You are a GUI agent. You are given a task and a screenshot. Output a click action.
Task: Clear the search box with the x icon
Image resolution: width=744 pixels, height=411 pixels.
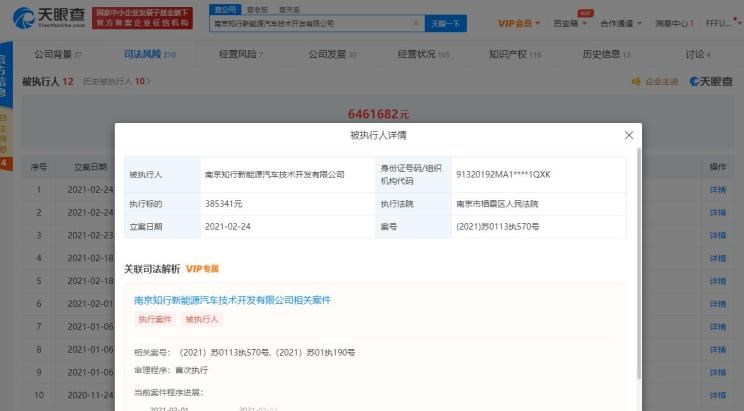coord(416,23)
